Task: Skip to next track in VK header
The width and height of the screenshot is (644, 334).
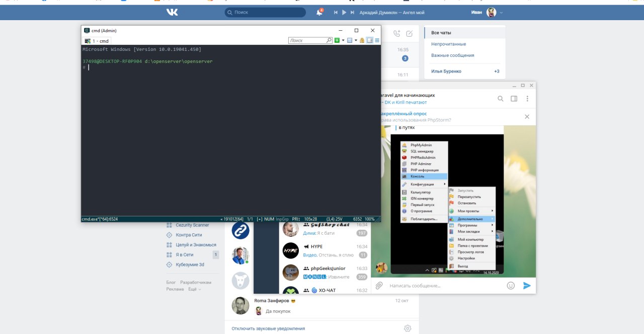Action: pyautogui.click(x=352, y=12)
